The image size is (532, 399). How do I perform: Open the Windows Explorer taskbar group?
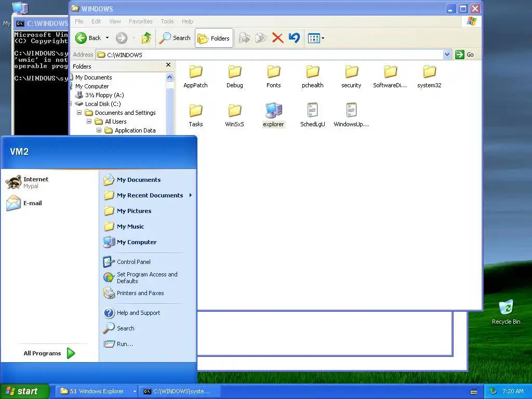[x=97, y=391]
